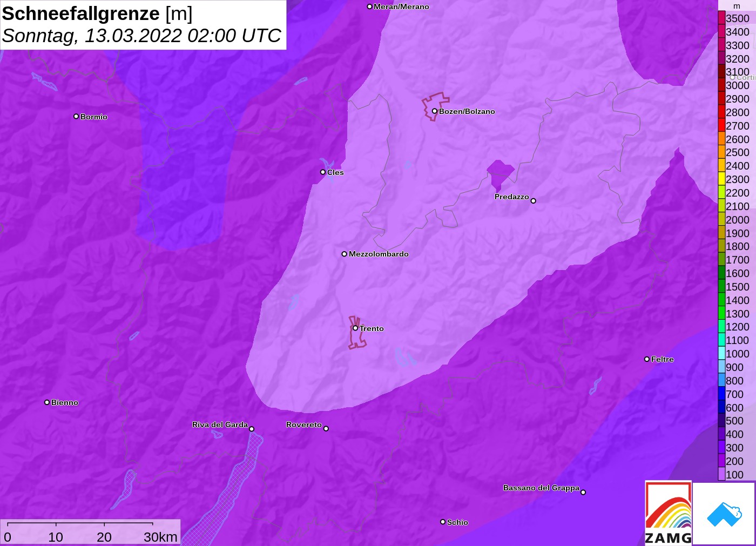Click the blue cloud-house logo

click(724, 514)
